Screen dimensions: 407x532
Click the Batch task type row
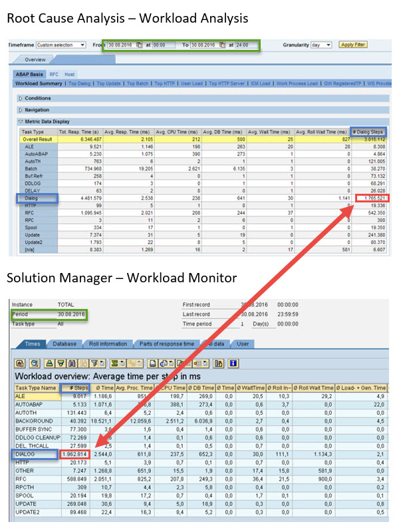tap(203, 168)
